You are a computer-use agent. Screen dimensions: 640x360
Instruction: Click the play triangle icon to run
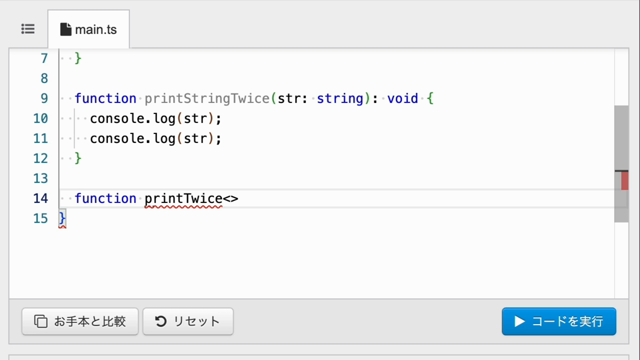pyautogui.click(x=519, y=321)
